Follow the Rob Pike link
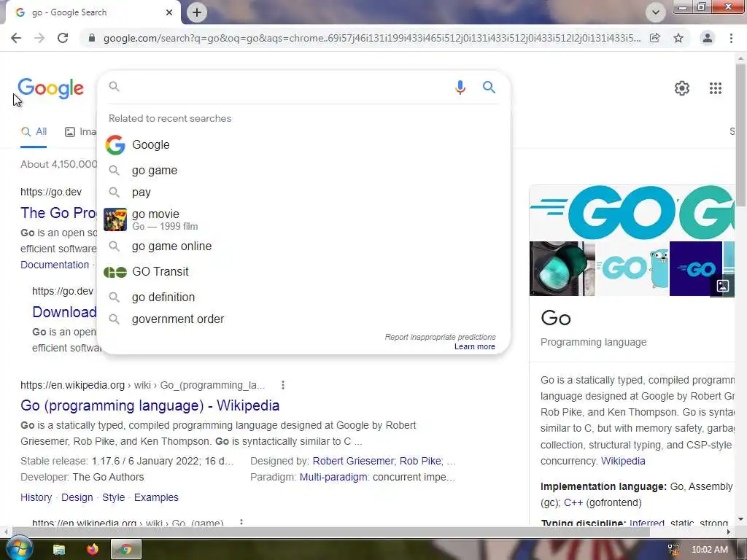Image resolution: width=747 pixels, height=560 pixels. coord(420,461)
